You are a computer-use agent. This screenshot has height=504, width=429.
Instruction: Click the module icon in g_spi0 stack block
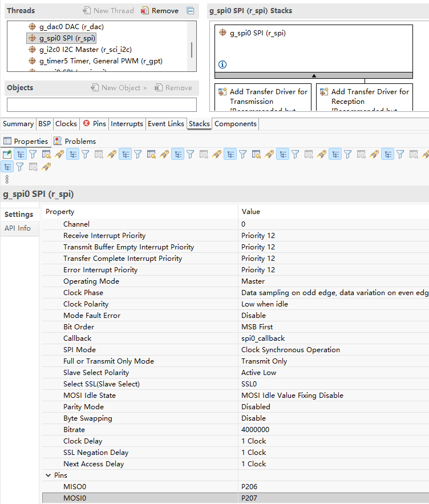point(222,33)
